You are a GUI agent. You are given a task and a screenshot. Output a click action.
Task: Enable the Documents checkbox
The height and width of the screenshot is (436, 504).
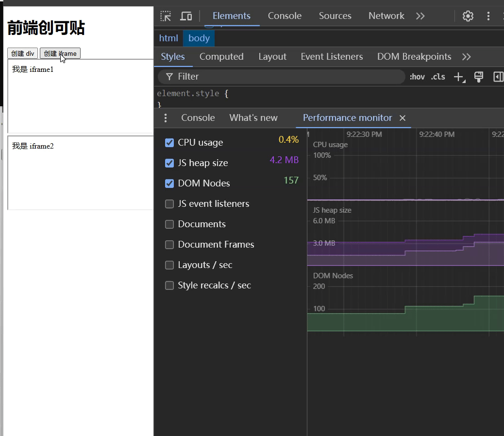pos(169,224)
